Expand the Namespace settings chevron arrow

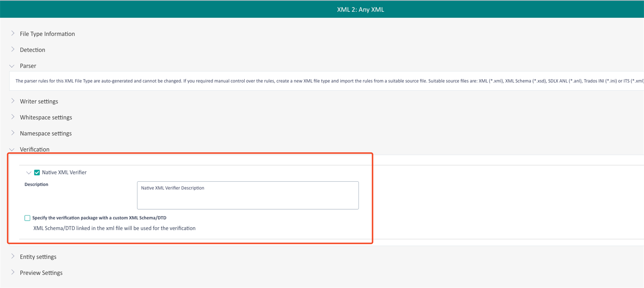(x=13, y=133)
